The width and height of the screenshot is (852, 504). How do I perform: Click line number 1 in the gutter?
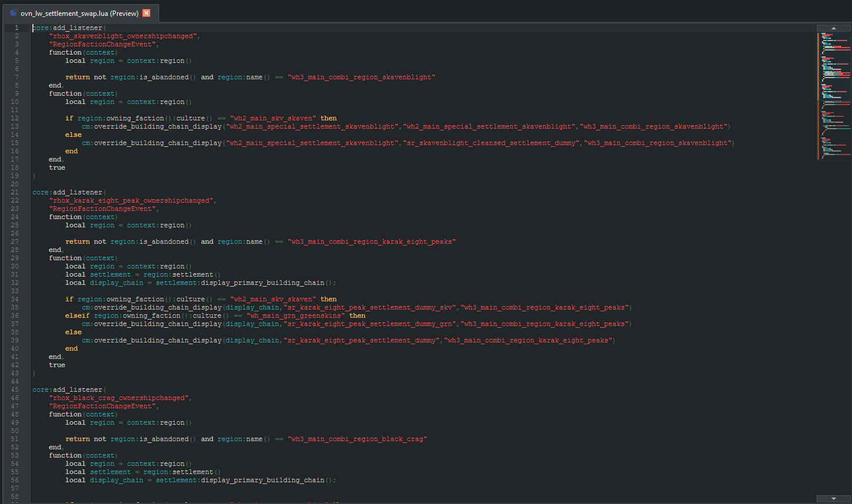pyautogui.click(x=16, y=28)
